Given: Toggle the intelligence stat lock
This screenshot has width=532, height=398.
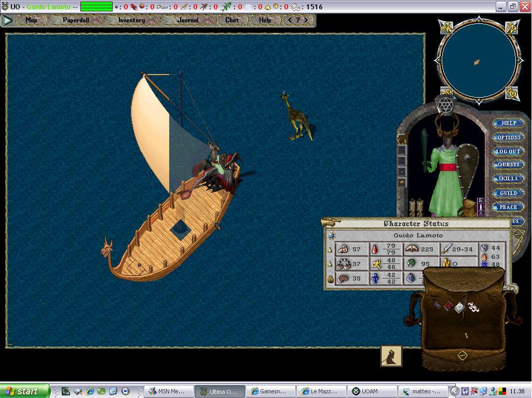Looking at the screenshot, I should click(x=330, y=279).
